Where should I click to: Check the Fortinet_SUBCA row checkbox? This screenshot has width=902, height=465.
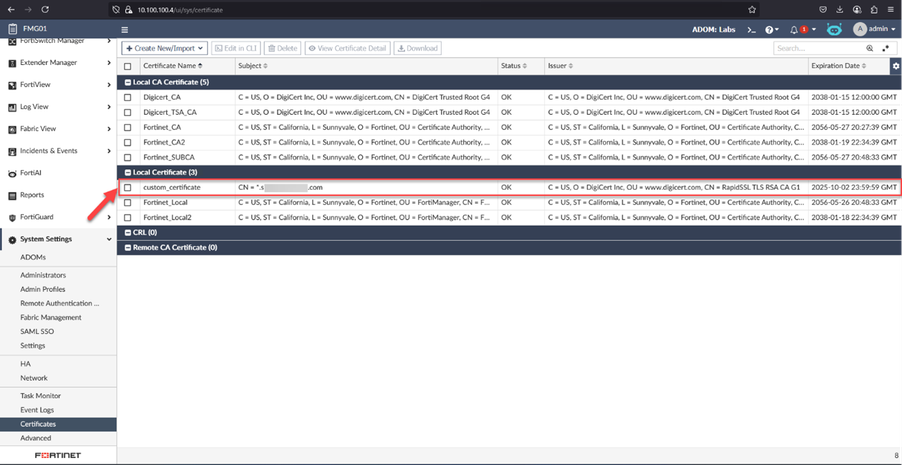128,157
